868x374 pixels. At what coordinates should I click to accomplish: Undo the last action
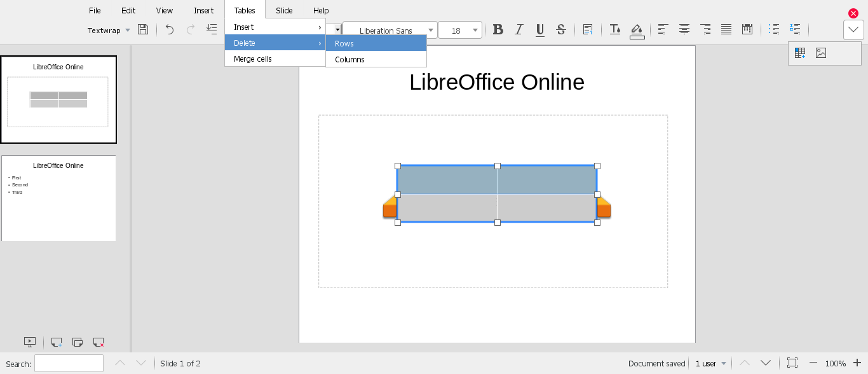(170, 30)
